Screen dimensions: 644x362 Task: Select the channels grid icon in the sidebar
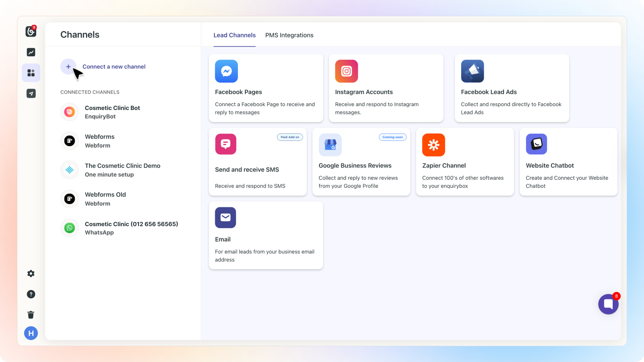click(31, 73)
